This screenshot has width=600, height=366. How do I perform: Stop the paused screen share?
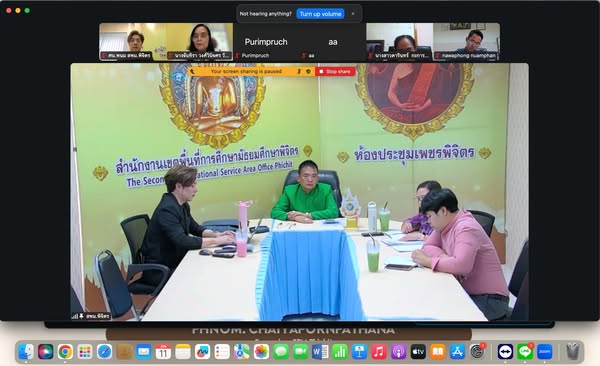click(335, 72)
